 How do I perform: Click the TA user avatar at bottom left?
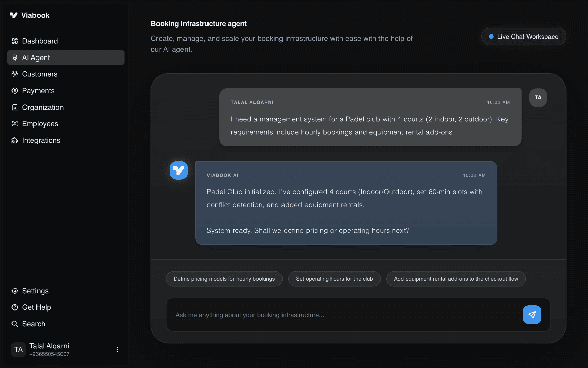click(x=18, y=349)
